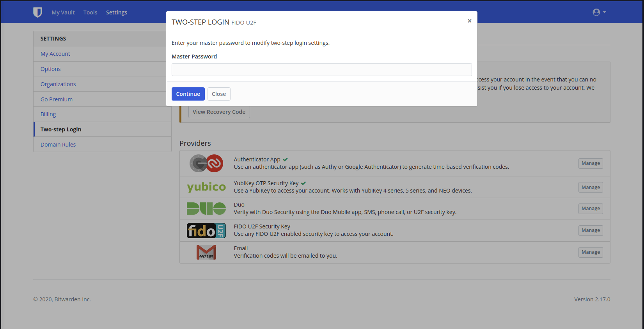Click the Authenticator App provider name

tap(257, 159)
